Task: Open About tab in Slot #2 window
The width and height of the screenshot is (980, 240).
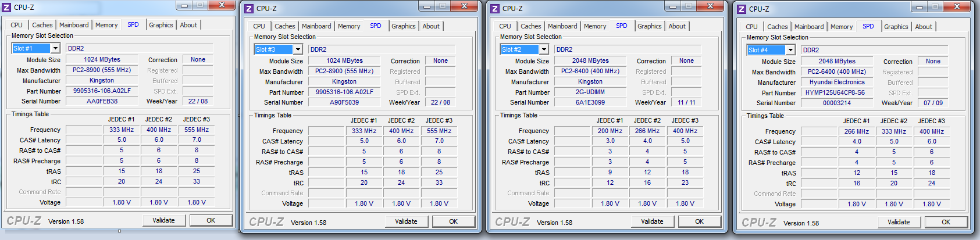Action: [x=677, y=26]
